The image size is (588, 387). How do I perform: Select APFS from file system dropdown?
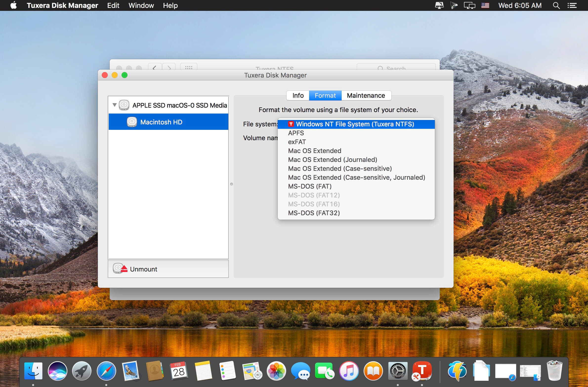pyautogui.click(x=296, y=133)
